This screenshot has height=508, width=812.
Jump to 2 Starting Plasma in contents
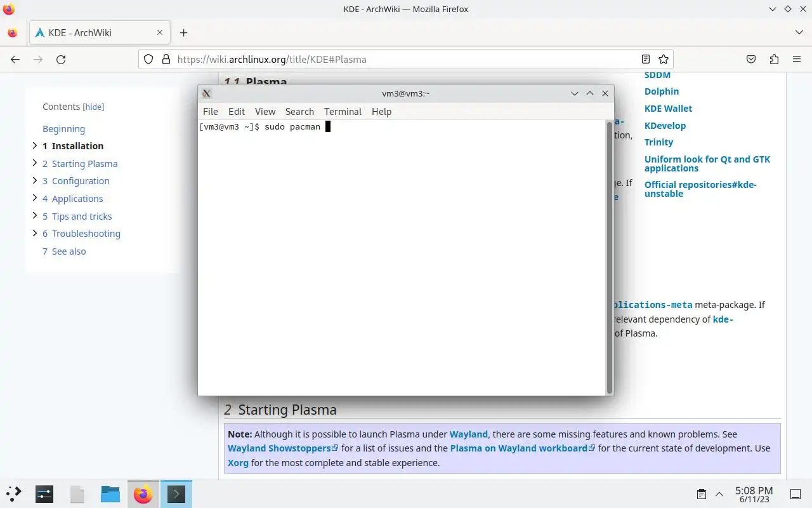pyautogui.click(x=80, y=163)
